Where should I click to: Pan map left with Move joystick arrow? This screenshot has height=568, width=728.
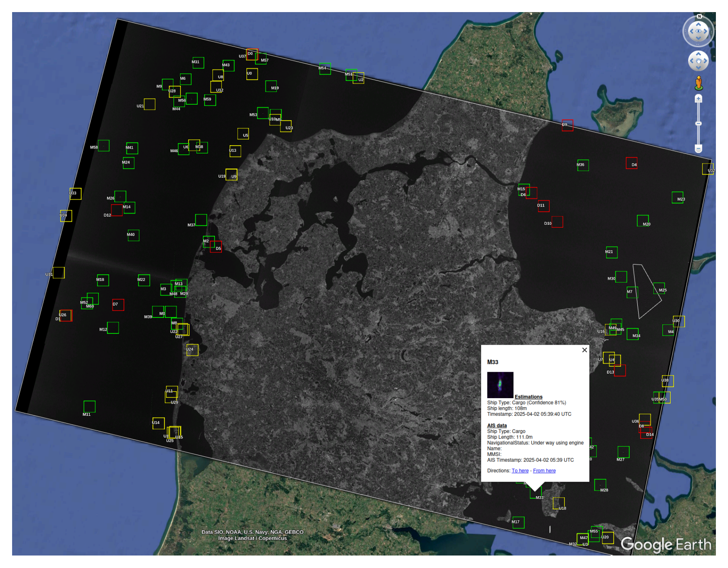click(x=692, y=61)
